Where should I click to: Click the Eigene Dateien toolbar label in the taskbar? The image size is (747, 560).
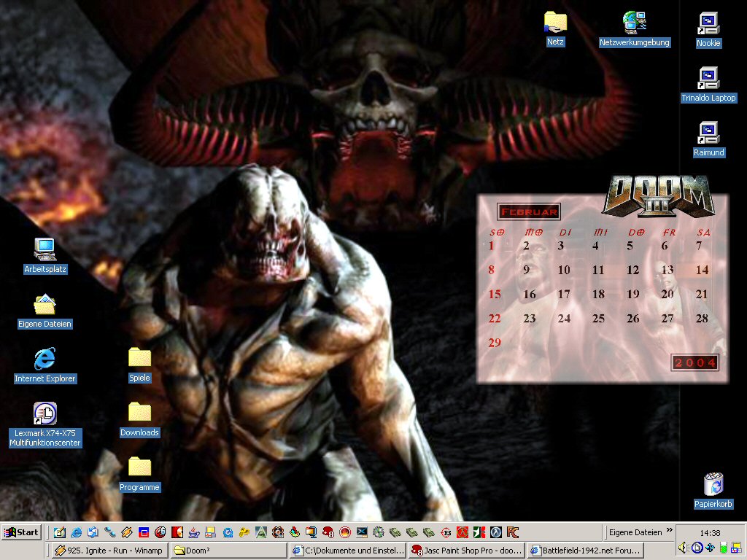click(635, 532)
